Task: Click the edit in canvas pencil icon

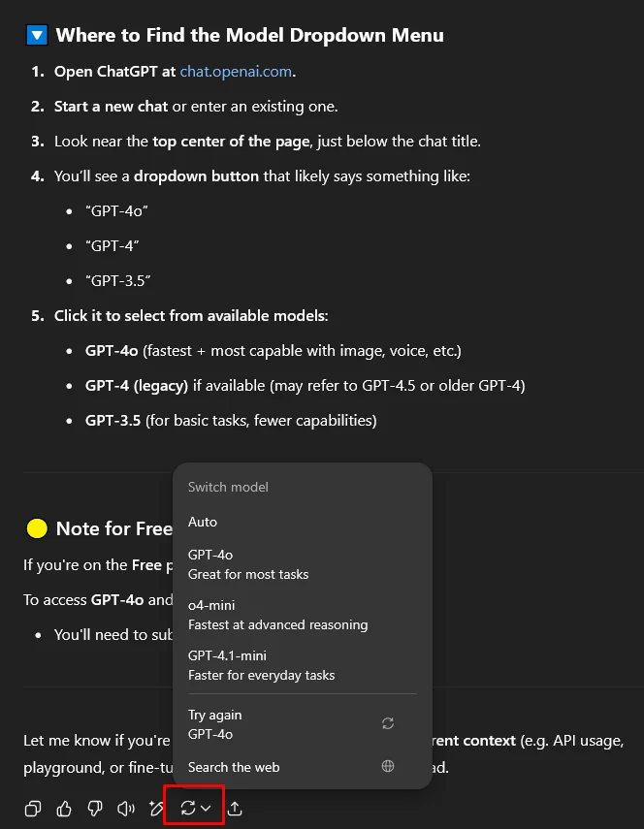Action: [156, 809]
